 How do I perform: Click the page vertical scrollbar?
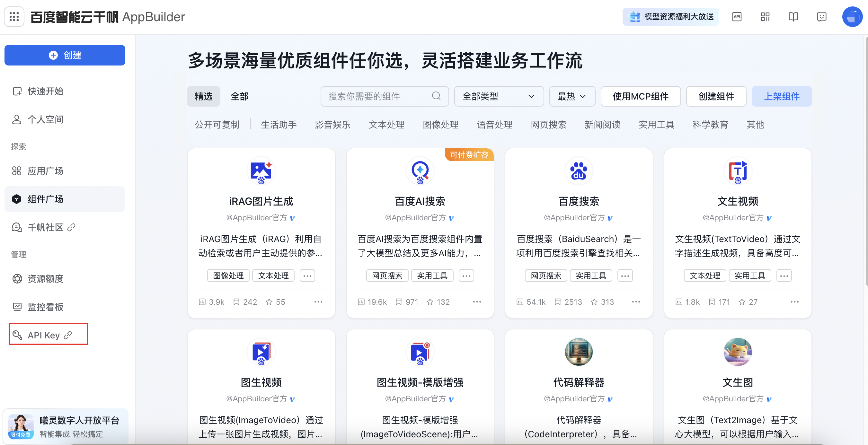pos(866,161)
